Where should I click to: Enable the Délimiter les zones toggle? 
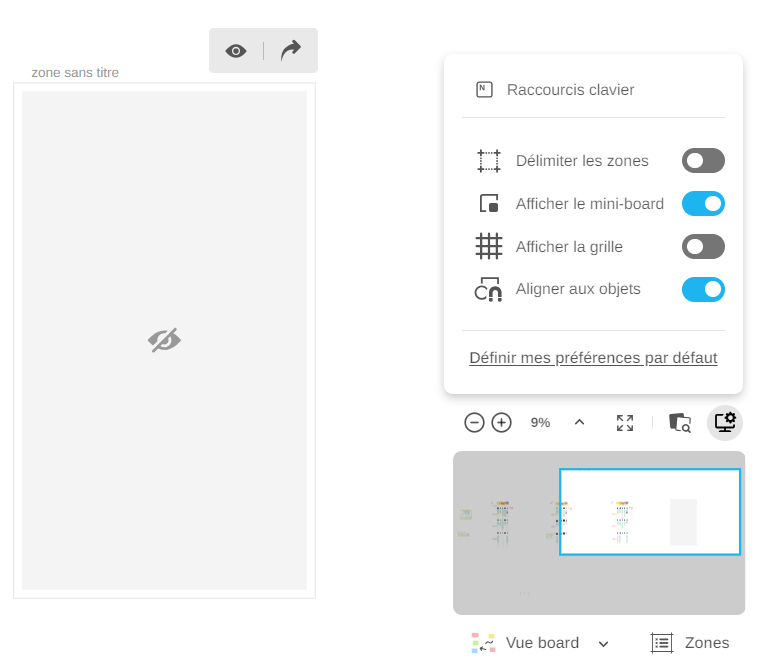click(703, 161)
